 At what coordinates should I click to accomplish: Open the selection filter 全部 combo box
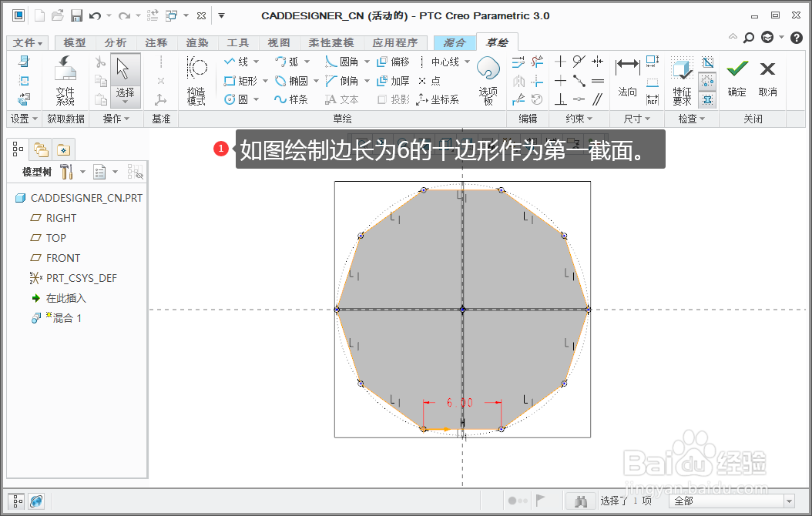click(x=732, y=501)
